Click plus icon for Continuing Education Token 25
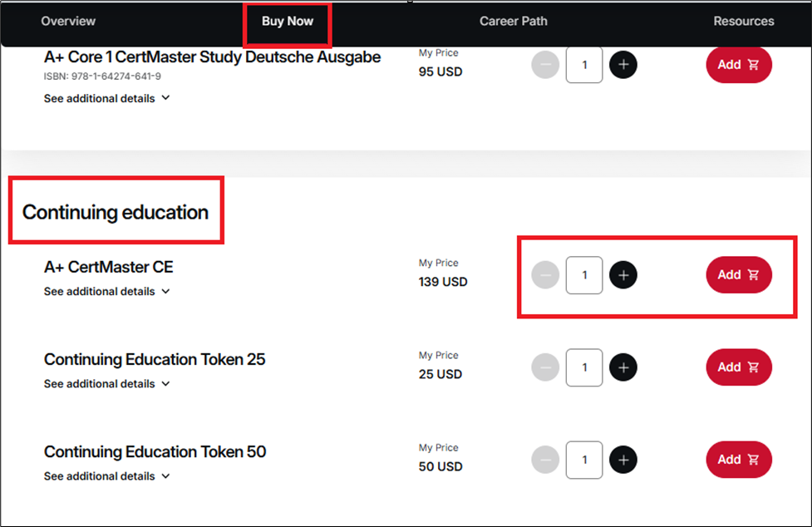812x527 pixels. pos(623,367)
